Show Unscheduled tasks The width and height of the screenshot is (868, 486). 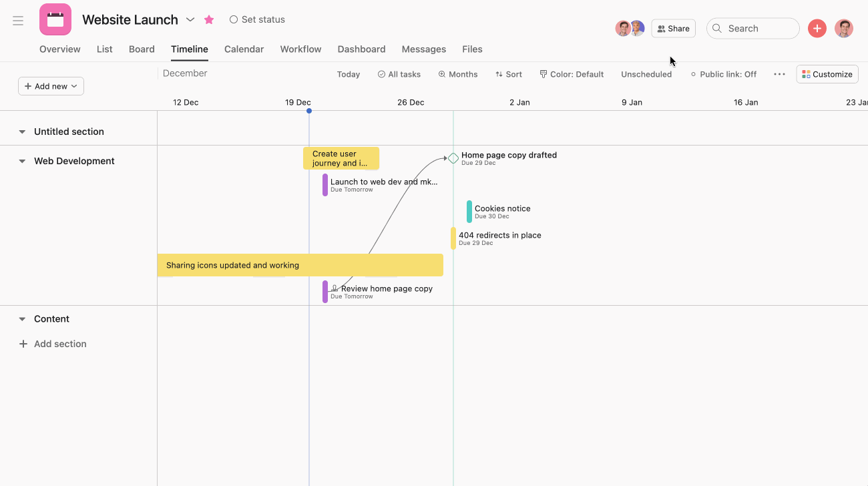(x=646, y=74)
